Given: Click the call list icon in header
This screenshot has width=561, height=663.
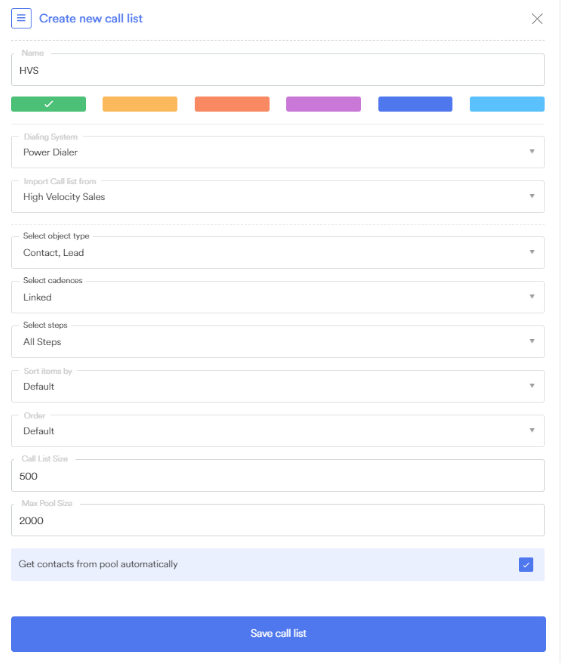Looking at the screenshot, I should coord(21,19).
